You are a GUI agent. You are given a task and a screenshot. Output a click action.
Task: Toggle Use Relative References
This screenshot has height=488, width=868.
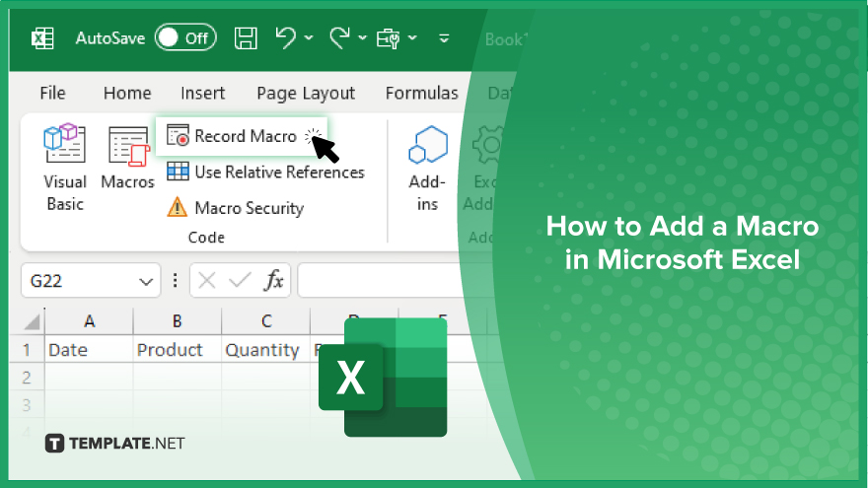pos(265,173)
